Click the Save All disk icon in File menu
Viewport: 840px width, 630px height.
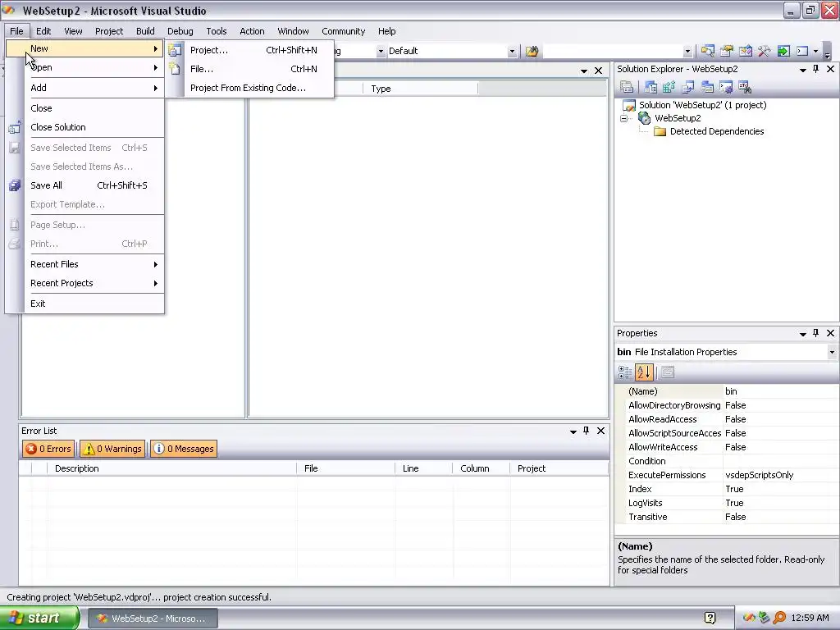[x=15, y=185]
